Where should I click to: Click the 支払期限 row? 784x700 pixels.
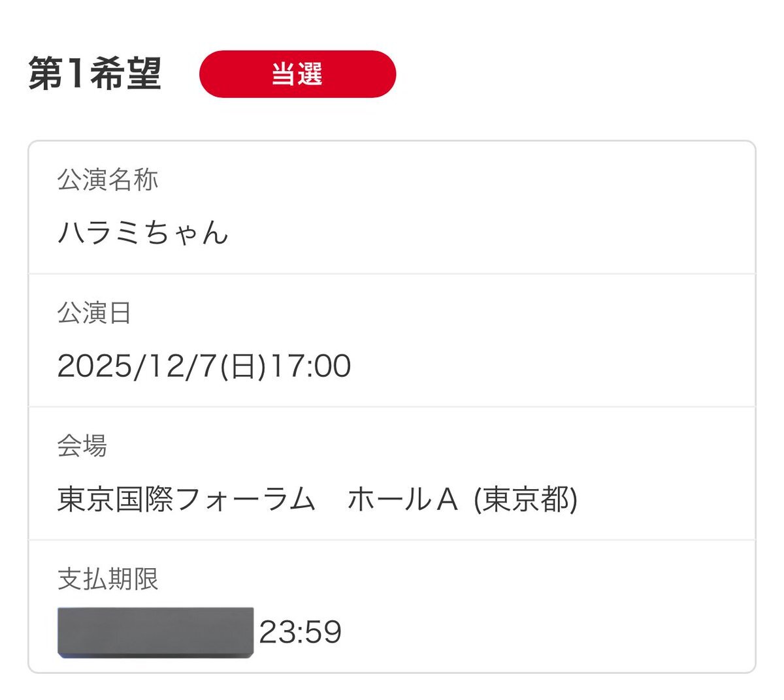point(392,607)
